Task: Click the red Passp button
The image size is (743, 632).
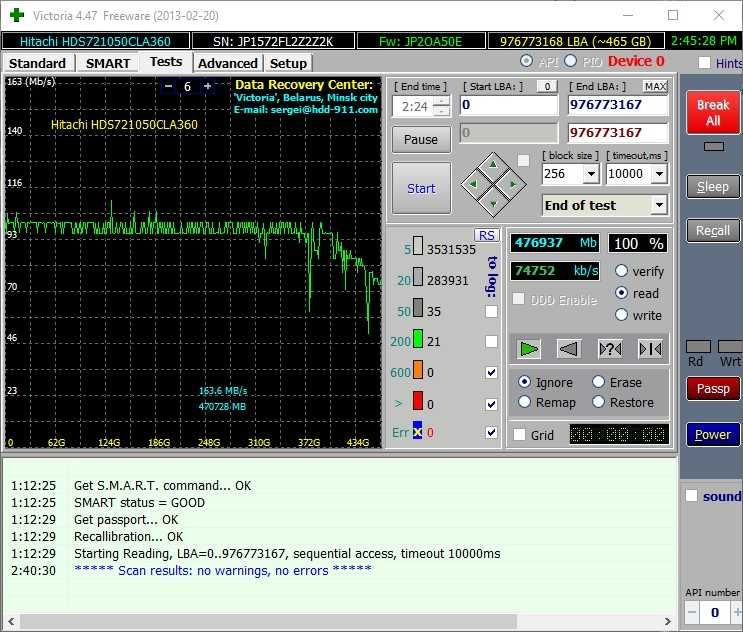Action: tap(713, 388)
